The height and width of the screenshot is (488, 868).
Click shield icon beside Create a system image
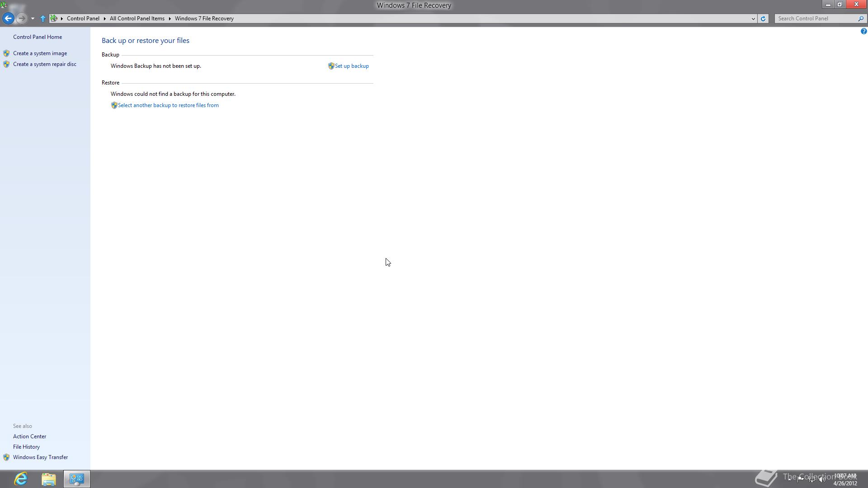(x=6, y=53)
